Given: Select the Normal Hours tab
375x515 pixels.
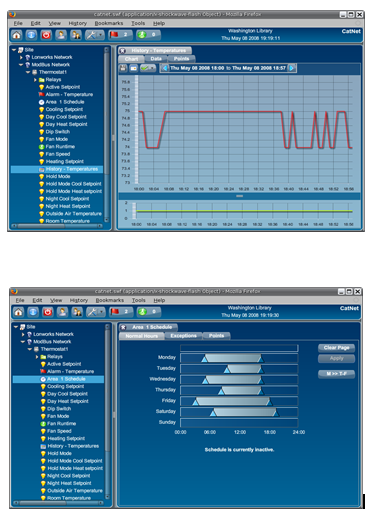Looking at the screenshot, I should coord(142,336).
